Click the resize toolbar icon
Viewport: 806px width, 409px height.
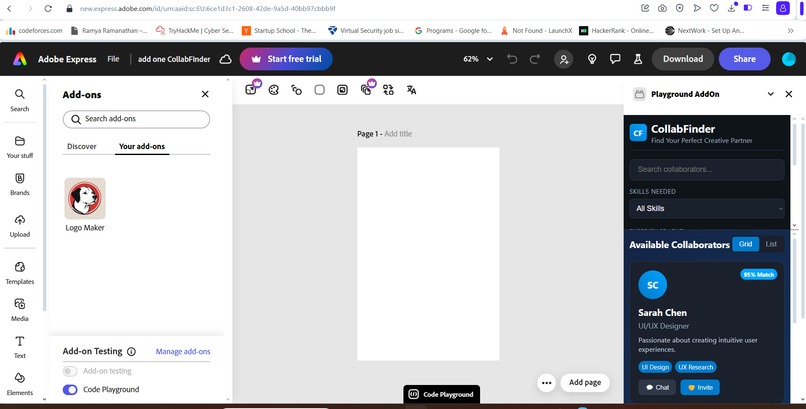pyautogui.click(x=342, y=90)
